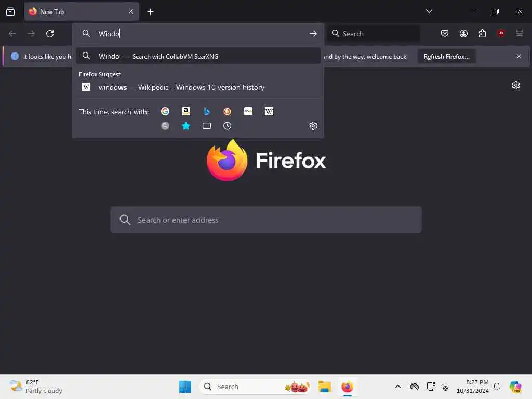Focus the toolbar Search box
The width and height of the screenshot is (532, 399).
click(x=374, y=34)
